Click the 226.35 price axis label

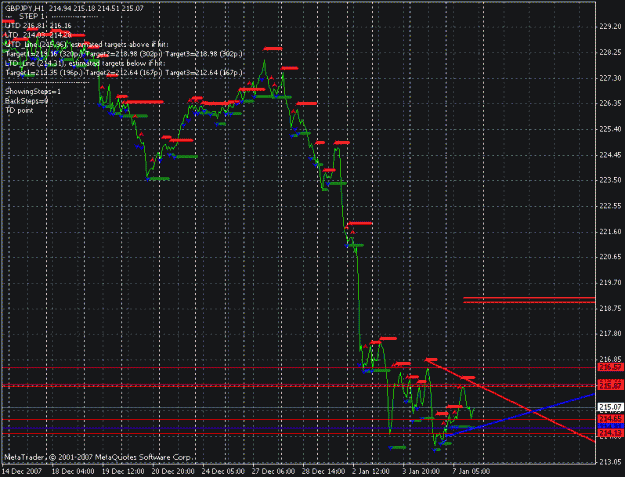point(610,104)
